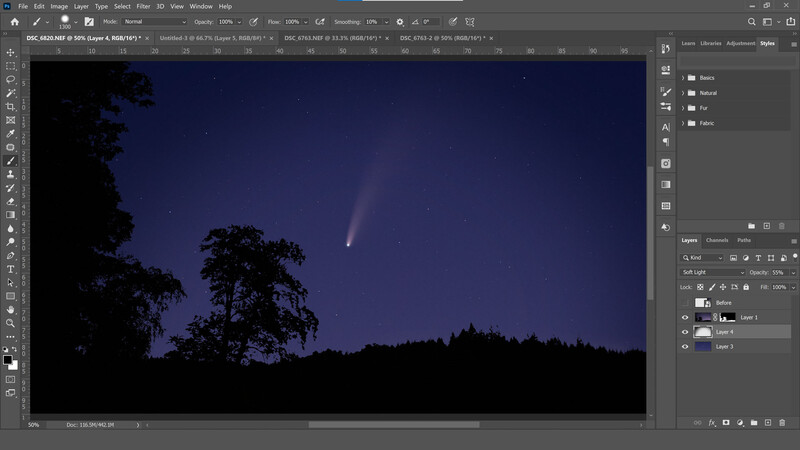
Task: Create new style in Styles panel
Action: coord(766,226)
